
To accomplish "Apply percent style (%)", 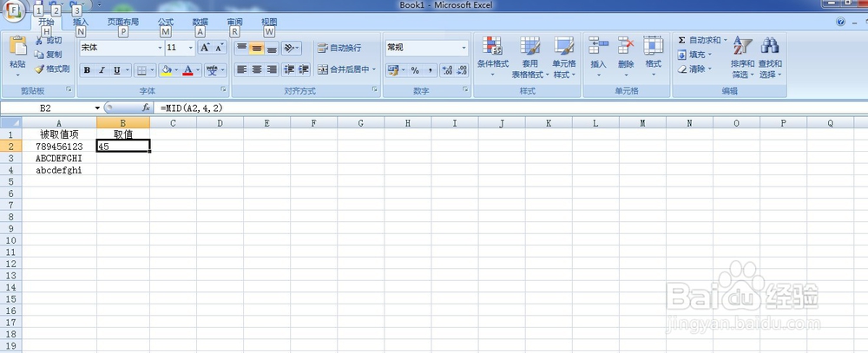I will (x=415, y=70).
